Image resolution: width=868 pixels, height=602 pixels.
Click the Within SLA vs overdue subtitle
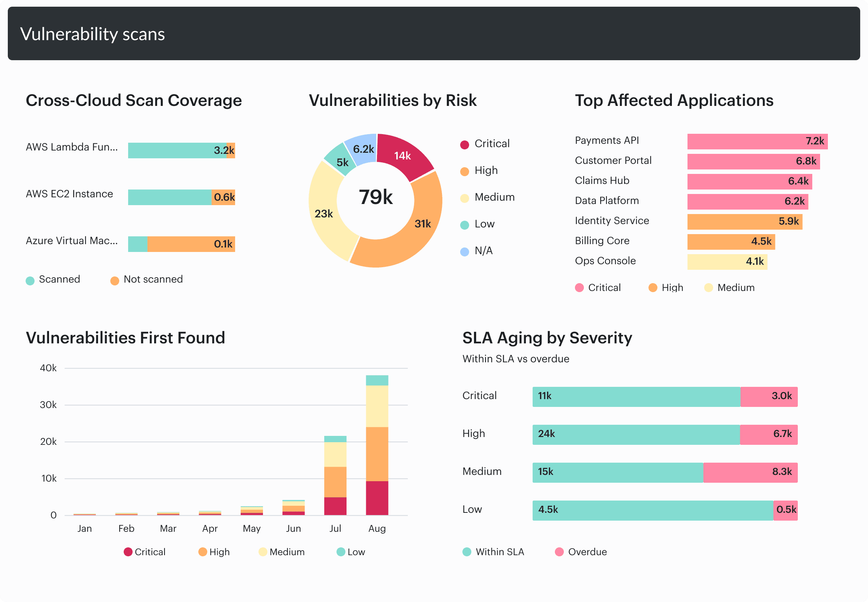click(516, 359)
